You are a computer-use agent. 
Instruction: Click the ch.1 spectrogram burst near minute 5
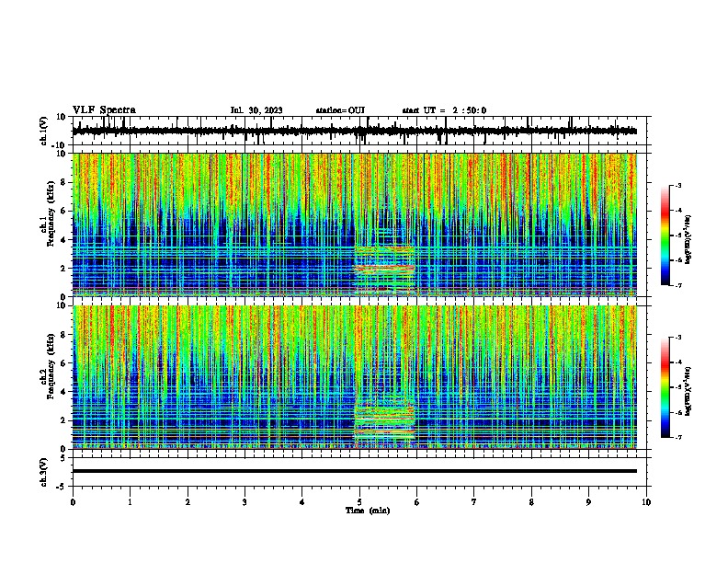pos(384,270)
